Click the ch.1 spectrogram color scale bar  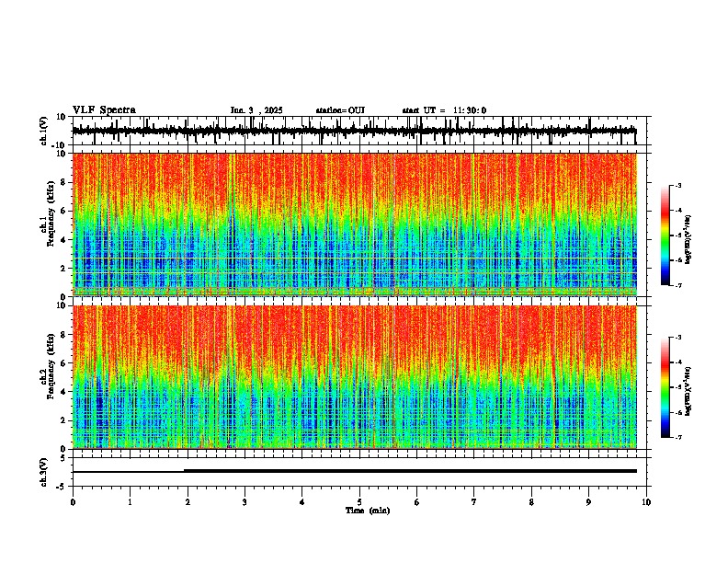(x=665, y=236)
